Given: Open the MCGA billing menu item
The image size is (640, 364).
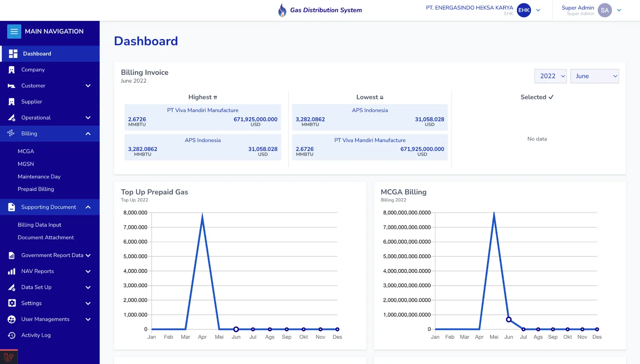Looking at the screenshot, I should tap(26, 151).
